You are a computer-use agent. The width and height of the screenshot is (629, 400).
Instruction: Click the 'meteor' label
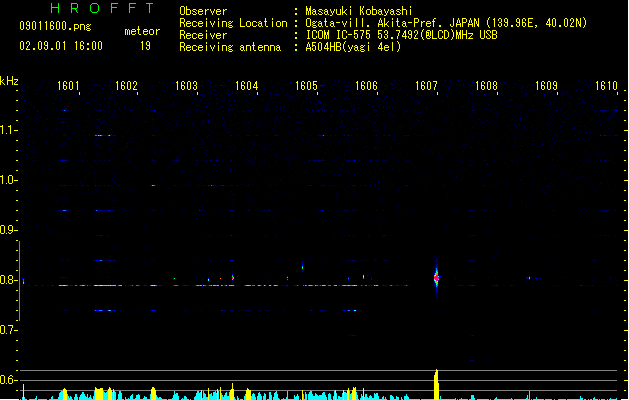142,31
